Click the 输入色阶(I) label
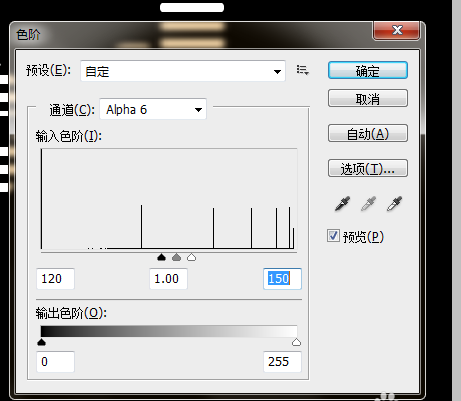Image resolution: width=461 pixels, height=401 pixels. click(x=68, y=136)
